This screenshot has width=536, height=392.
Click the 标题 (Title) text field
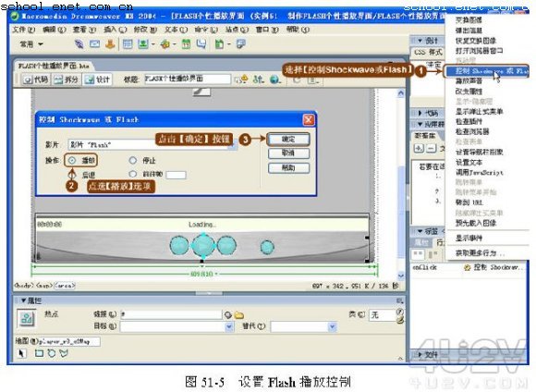(x=188, y=79)
